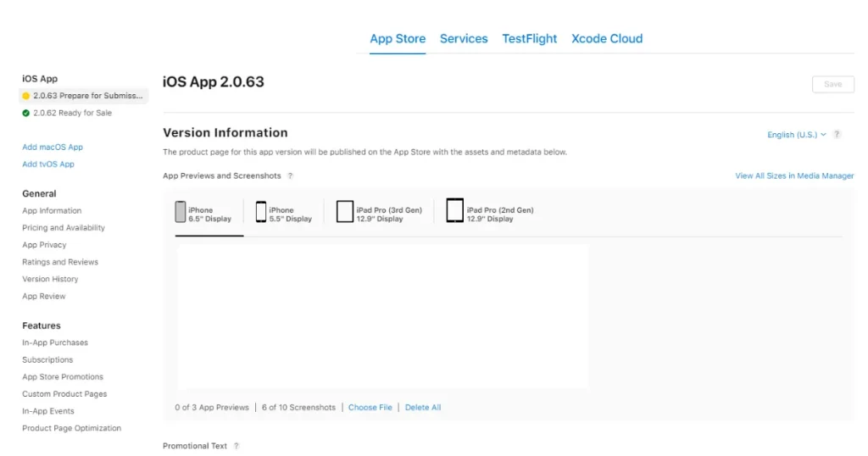This screenshot has width=868, height=456.
Task: Click the iPhone 6.5" device icon
Action: [180, 212]
